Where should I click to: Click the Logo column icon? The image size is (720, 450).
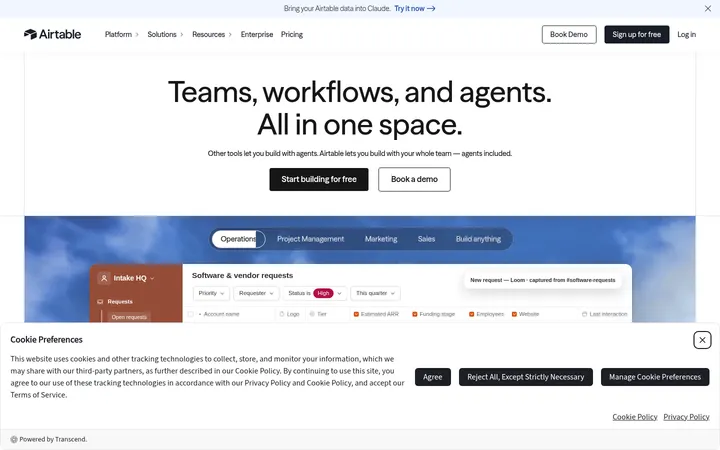(282, 314)
